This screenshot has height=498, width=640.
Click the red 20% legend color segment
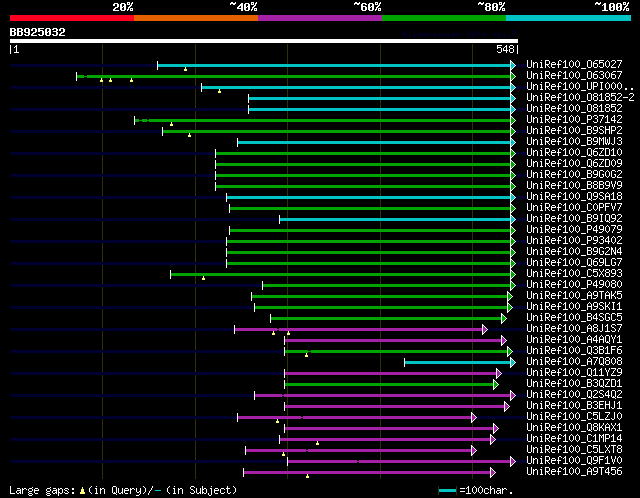point(72,18)
